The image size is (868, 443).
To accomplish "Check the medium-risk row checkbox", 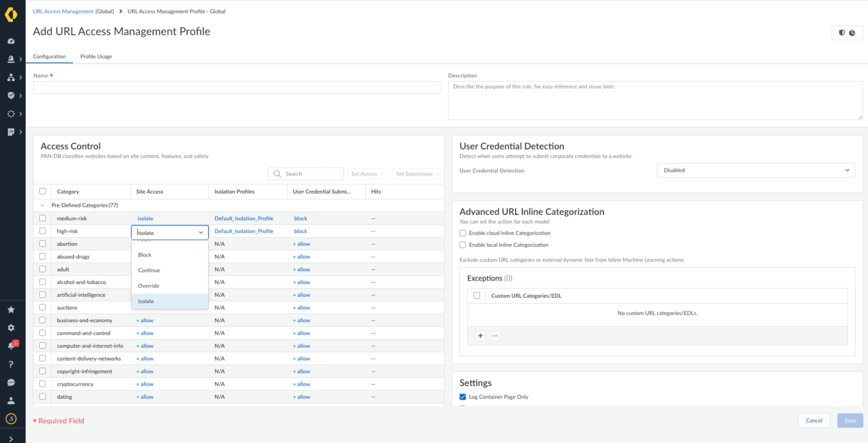I will click(x=42, y=218).
